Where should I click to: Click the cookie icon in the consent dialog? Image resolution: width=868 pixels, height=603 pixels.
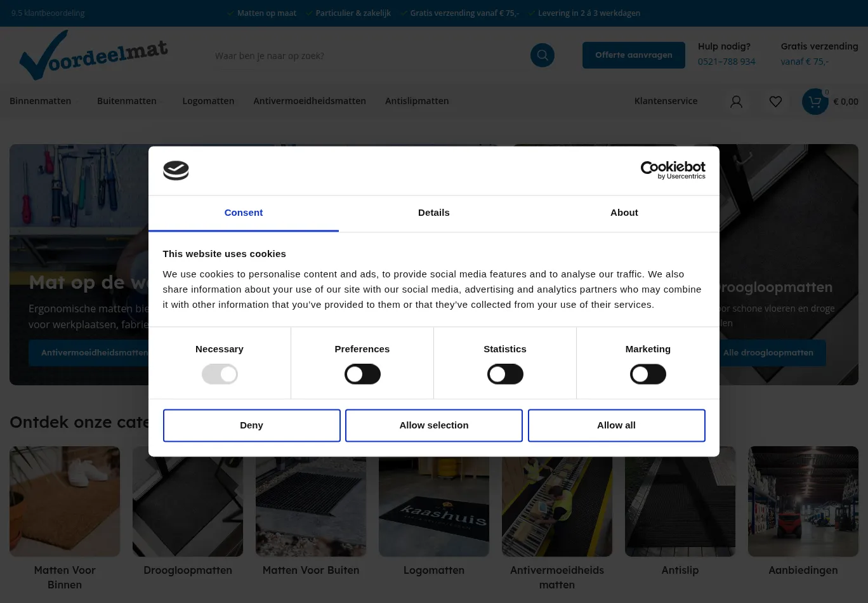pyautogui.click(x=176, y=171)
